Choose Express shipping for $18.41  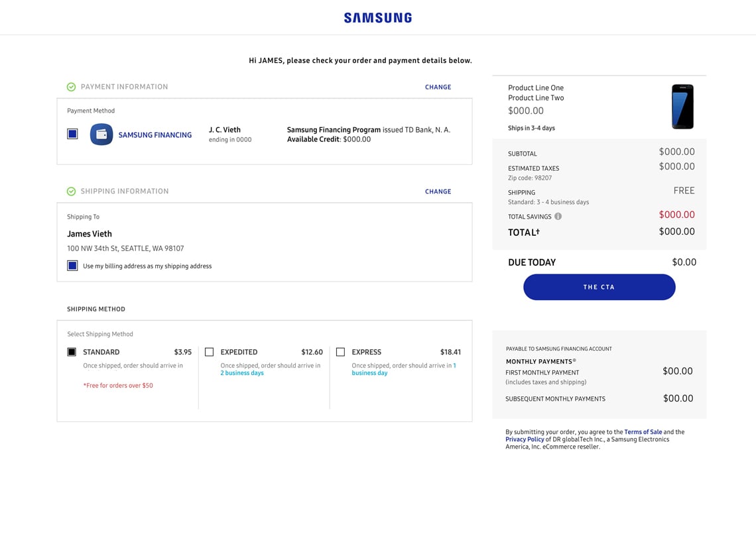pos(340,352)
